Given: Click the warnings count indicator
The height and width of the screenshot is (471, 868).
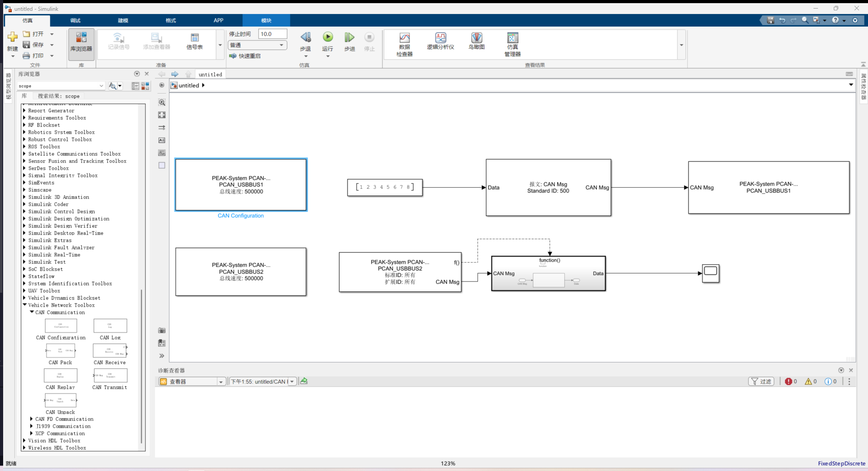Looking at the screenshot, I should click(x=811, y=381).
